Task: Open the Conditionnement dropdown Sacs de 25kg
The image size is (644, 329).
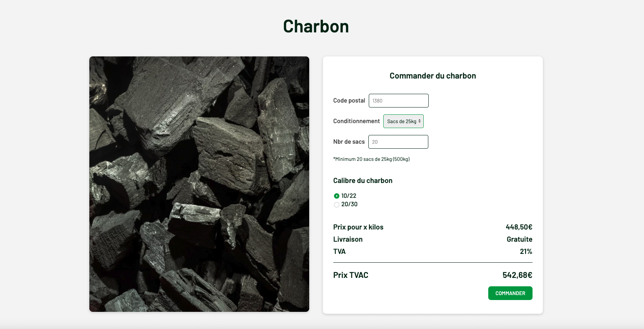Action: pyautogui.click(x=404, y=121)
